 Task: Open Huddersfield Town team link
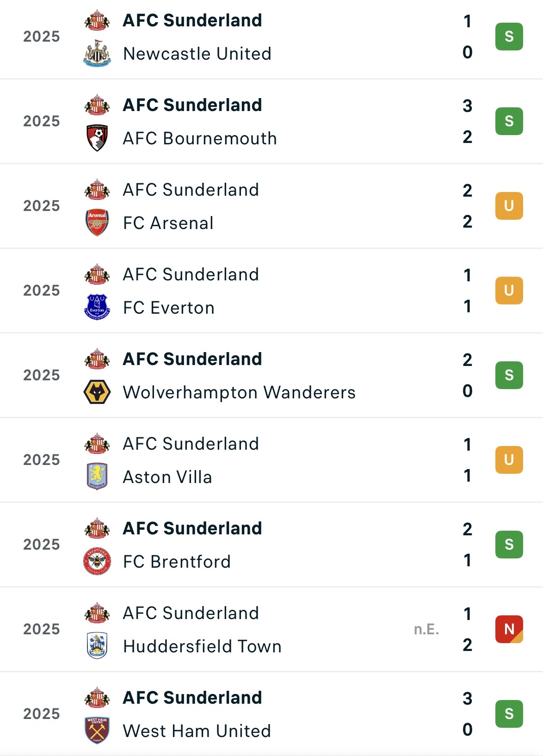[x=202, y=646]
